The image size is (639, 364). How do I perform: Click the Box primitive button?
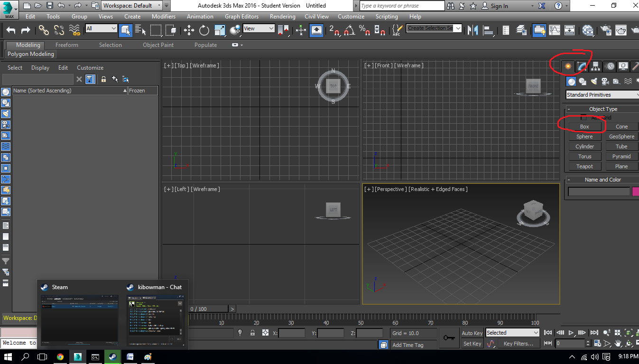[584, 127]
